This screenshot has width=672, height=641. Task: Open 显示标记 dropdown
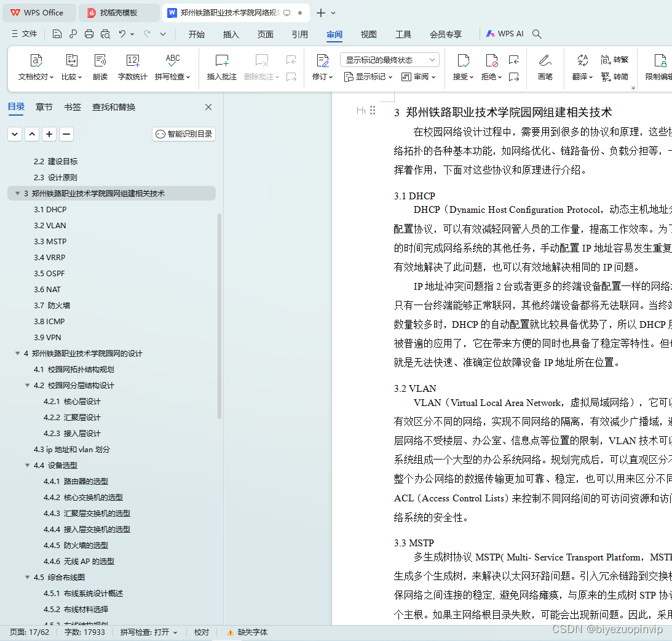click(368, 77)
